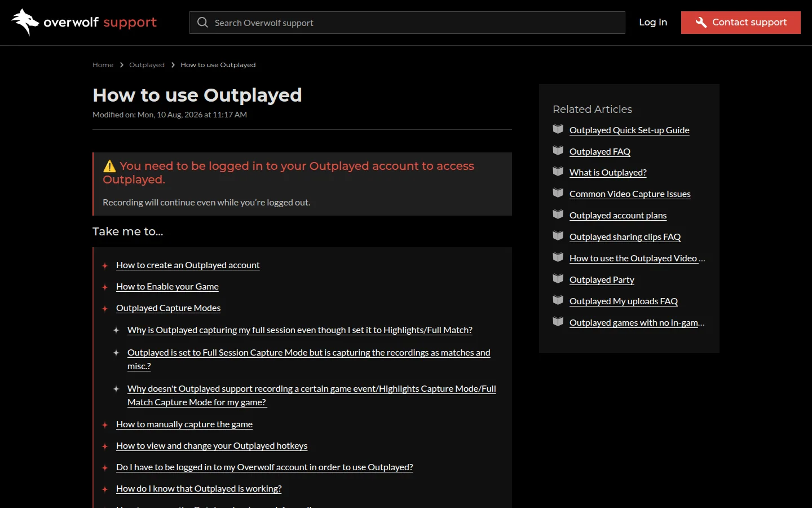Open Outplayed Quick Set-up Guide article

tap(629, 130)
